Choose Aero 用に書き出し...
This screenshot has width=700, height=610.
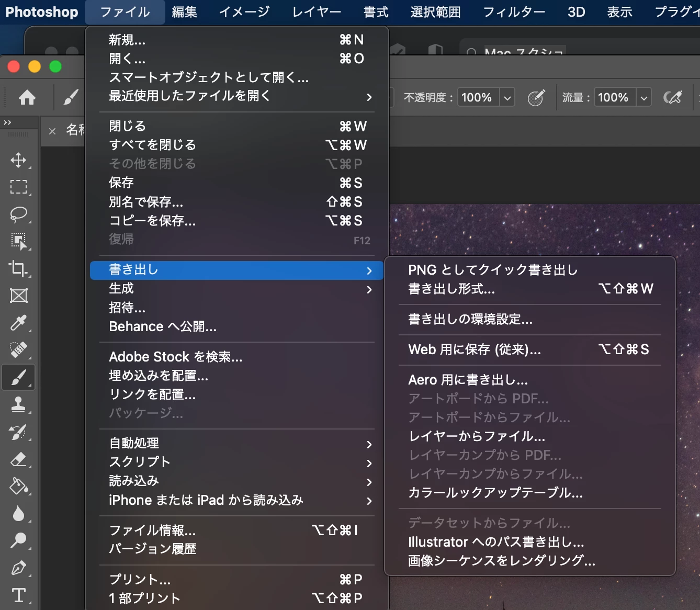[x=530, y=380]
